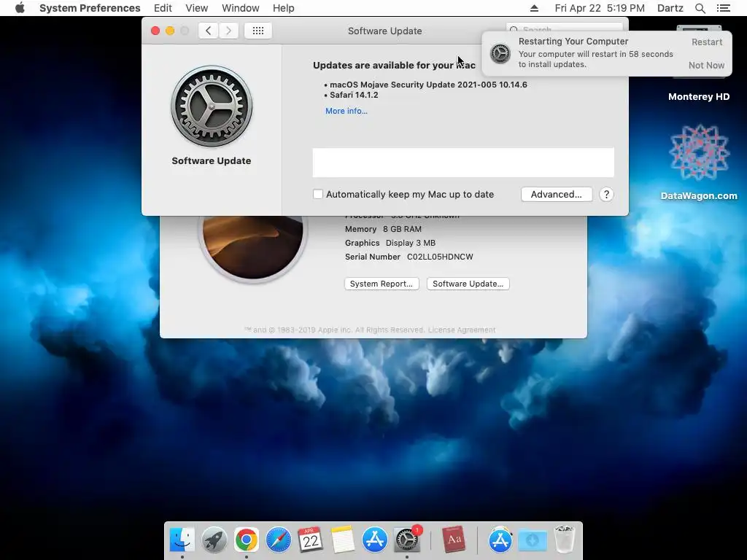747x560 pixels.
Task: Open License Agreement link in About window
Action: pyautogui.click(x=462, y=330)
